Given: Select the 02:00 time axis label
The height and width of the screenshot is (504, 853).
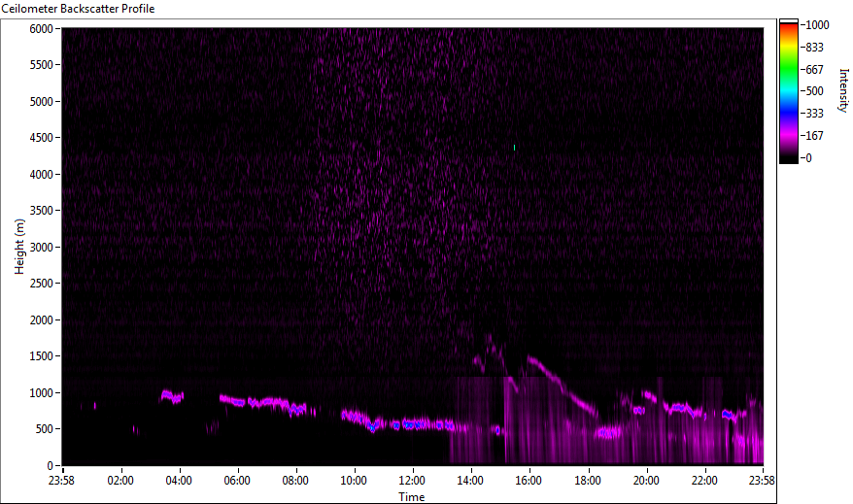Looking at the screenshot, I should point(120,481).
